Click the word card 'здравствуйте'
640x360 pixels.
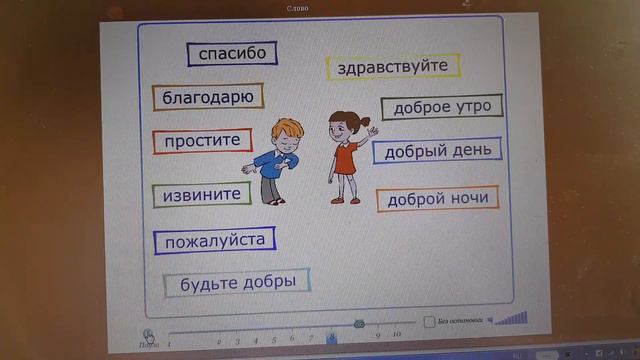pyautogui.click(x=393, y=67)
